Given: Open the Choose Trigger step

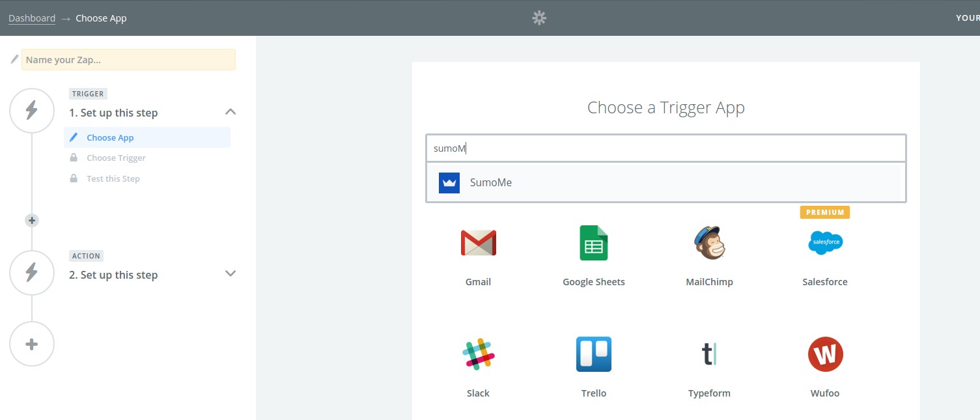Looking at the screenshot, I should tap(116, 158).
